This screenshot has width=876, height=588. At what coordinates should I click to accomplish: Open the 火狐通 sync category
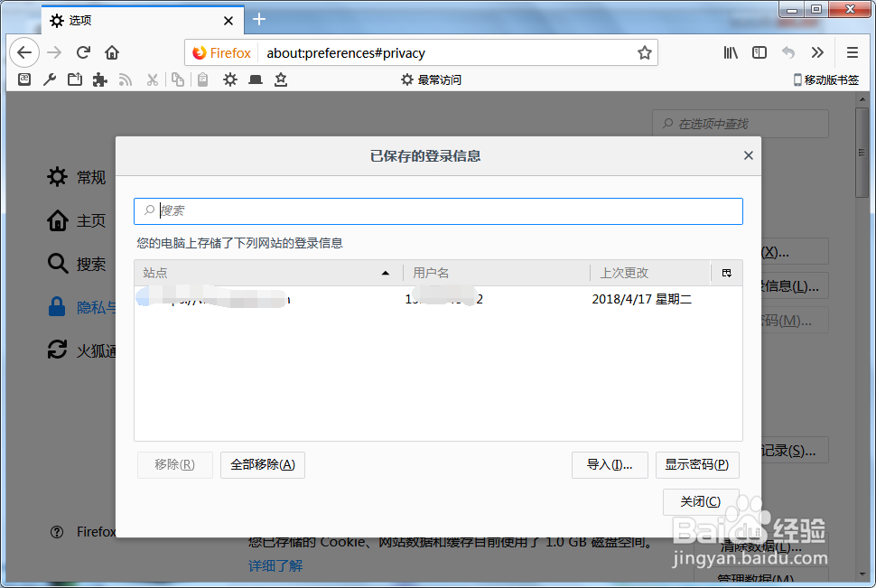click(x=81, y=350)
